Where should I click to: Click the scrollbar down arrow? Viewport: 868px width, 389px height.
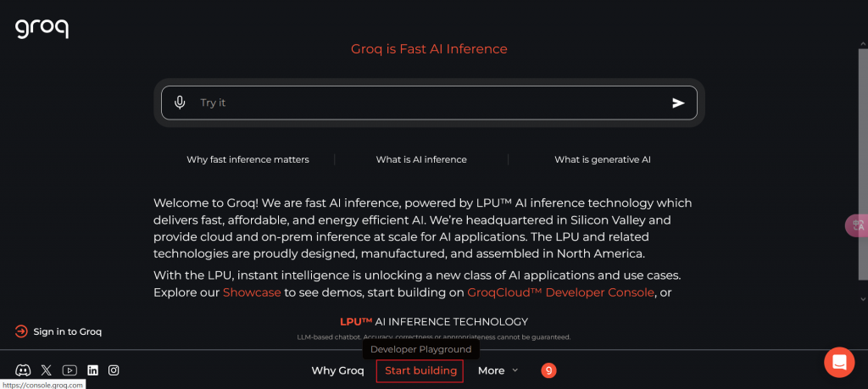pos(862,299)
